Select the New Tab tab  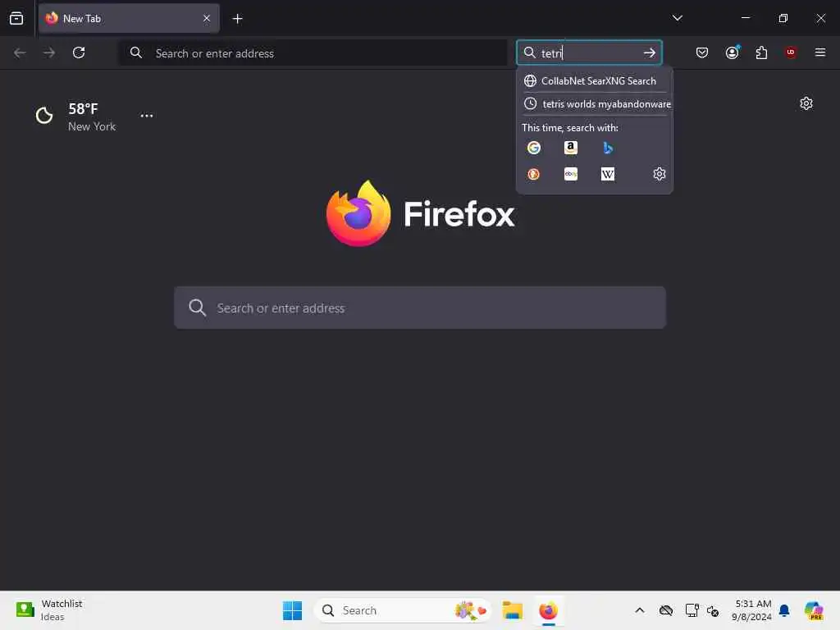[129, 18]
